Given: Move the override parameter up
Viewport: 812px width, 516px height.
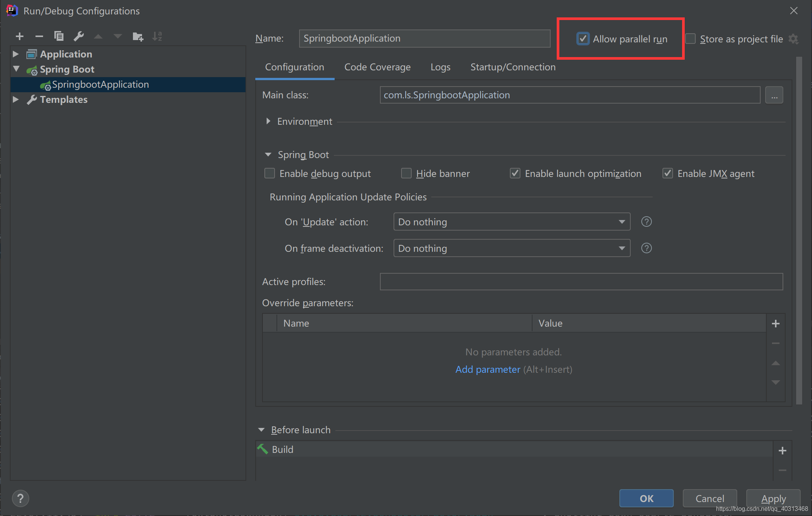Looking at the screenshot, I should click(x=776, y=363).
